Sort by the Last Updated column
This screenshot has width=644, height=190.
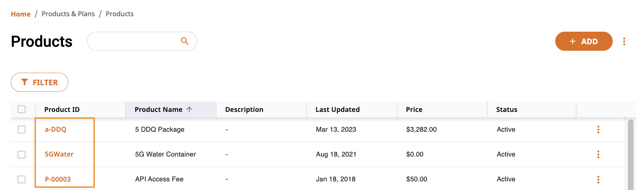(337, 109)
